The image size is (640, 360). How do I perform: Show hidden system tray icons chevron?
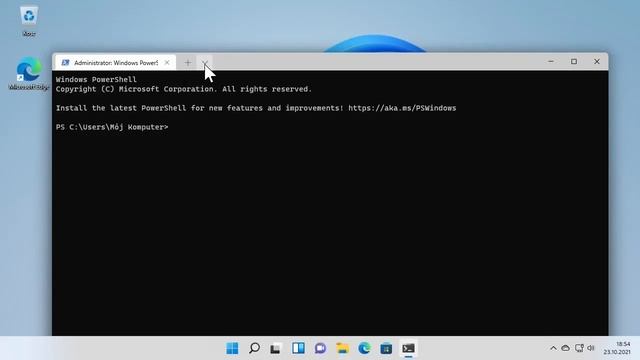tap(553, 348)
